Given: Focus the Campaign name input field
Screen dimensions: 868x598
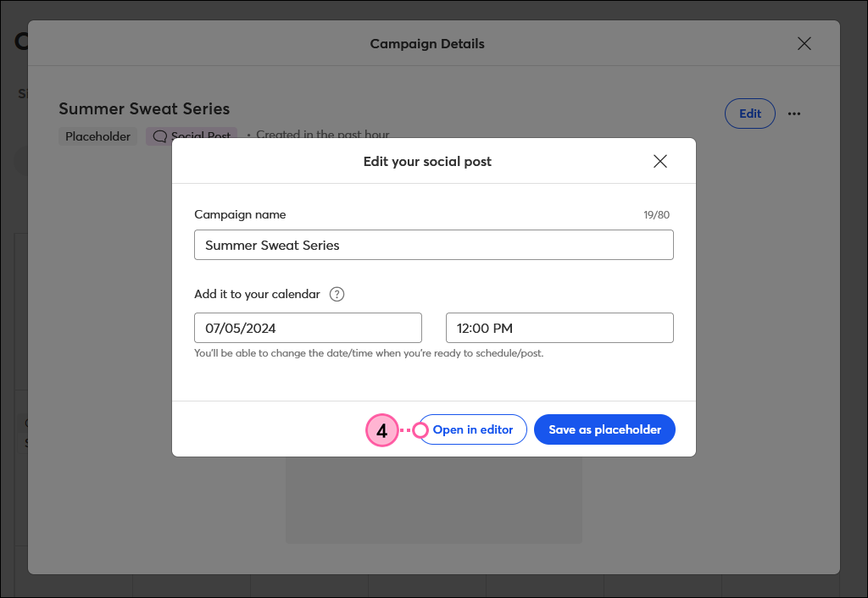Looking at the screenshot, I should coord(433,245).
